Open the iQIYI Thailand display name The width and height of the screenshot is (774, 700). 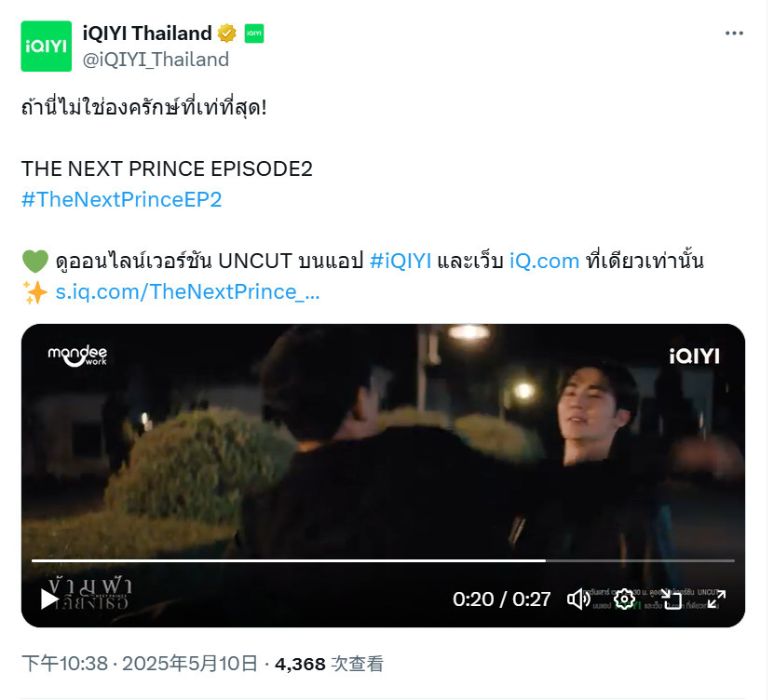point(147,34)
